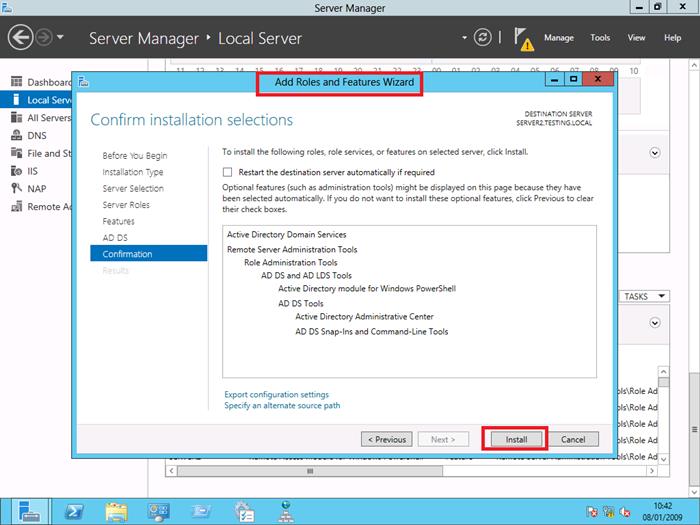This screenshot has width=700, height=525.
Task: Select NAP role in the sidebar
Action: pos(37,189)
